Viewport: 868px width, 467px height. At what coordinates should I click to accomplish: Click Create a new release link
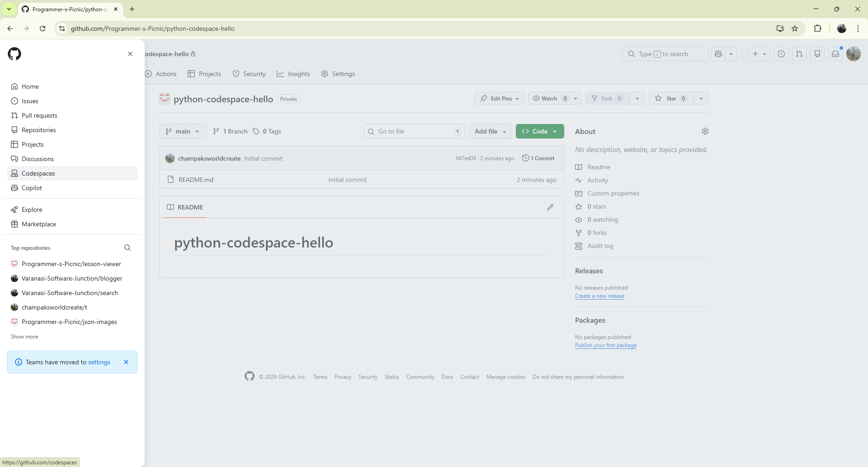[x=599, y=296]
